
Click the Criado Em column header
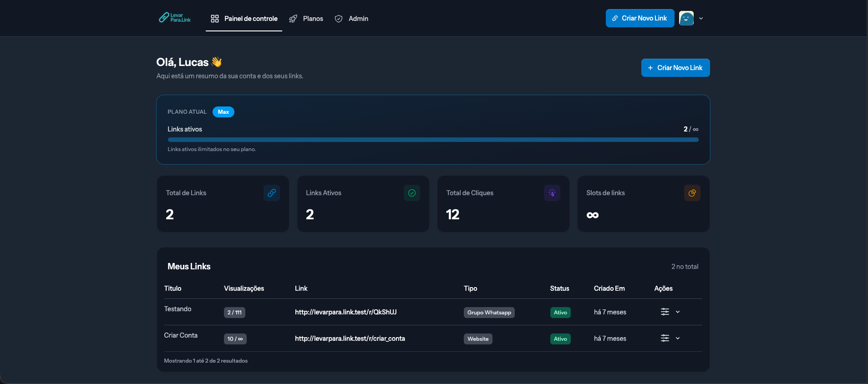609,288
